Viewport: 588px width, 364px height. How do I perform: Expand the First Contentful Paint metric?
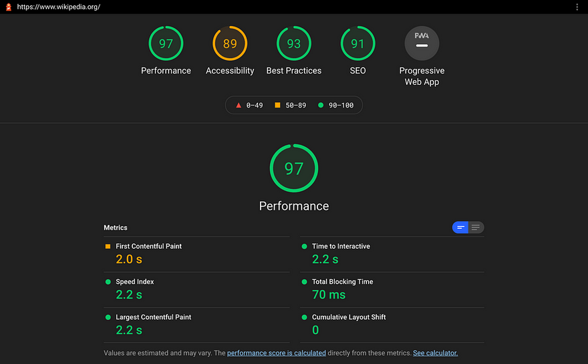click(196, 254)
